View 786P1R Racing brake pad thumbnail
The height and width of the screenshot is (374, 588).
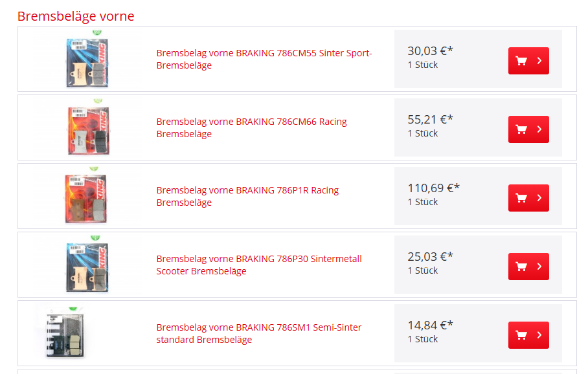click(x=87, y=198)
